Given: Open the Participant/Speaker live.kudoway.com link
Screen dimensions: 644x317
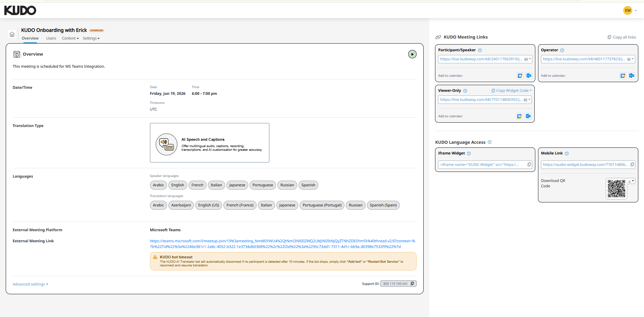Looking at the screenshot, I should pos(481,59).
